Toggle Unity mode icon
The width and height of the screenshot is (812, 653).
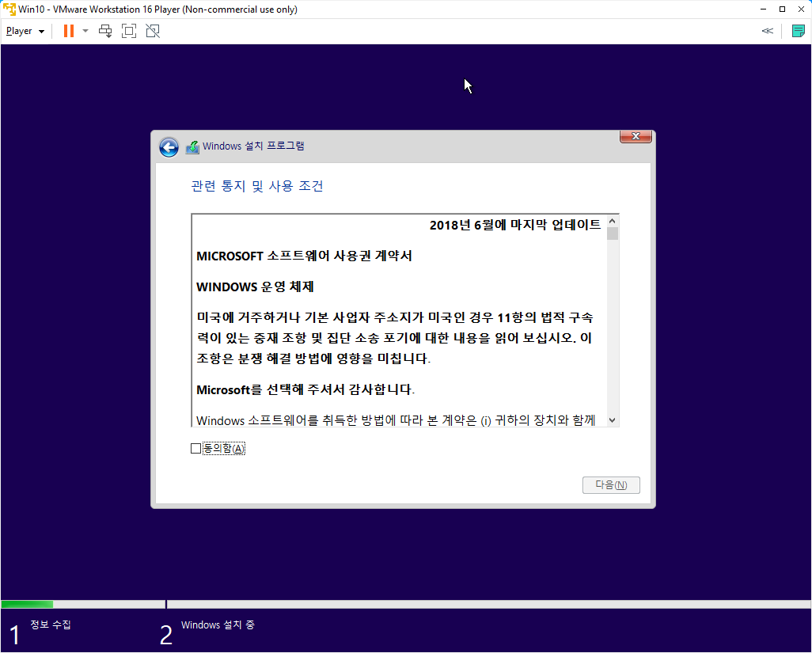click(153, 31)
